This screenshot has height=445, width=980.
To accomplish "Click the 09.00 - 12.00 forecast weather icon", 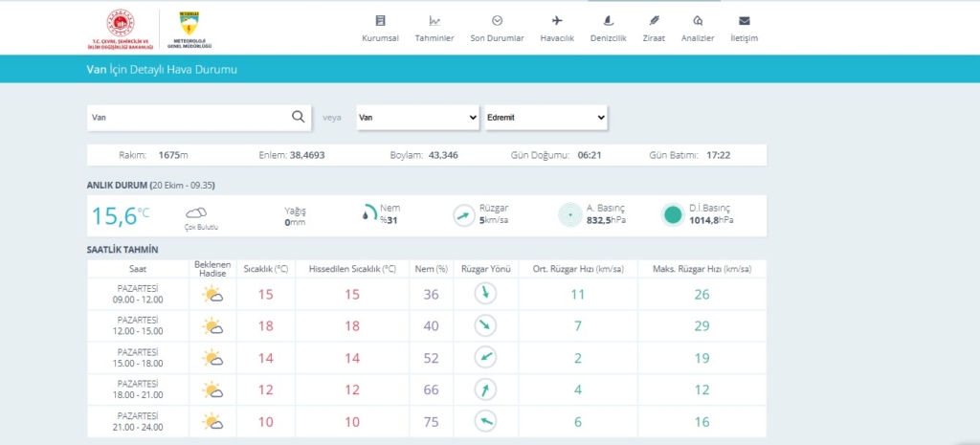I will click(x=212, y=295).
